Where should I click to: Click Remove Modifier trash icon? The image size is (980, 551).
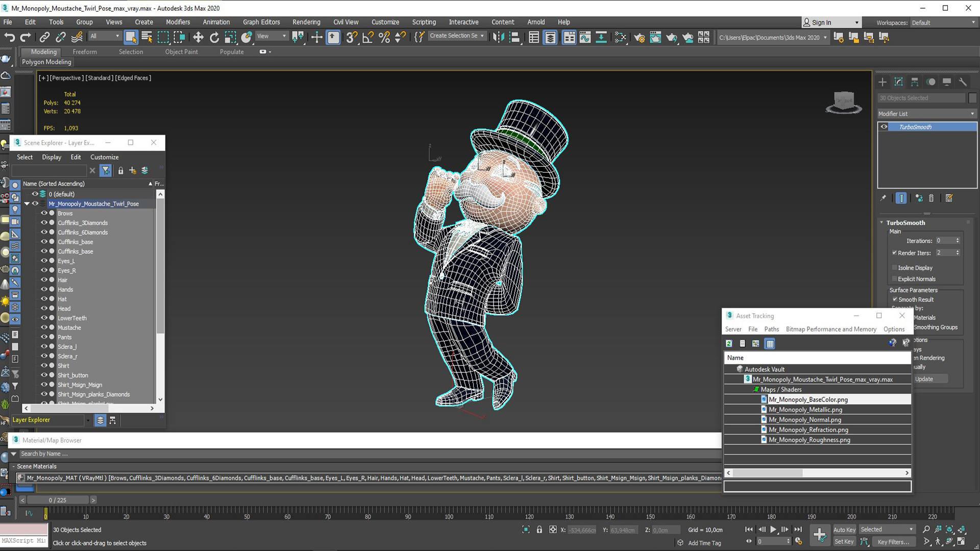coord(931,198)
